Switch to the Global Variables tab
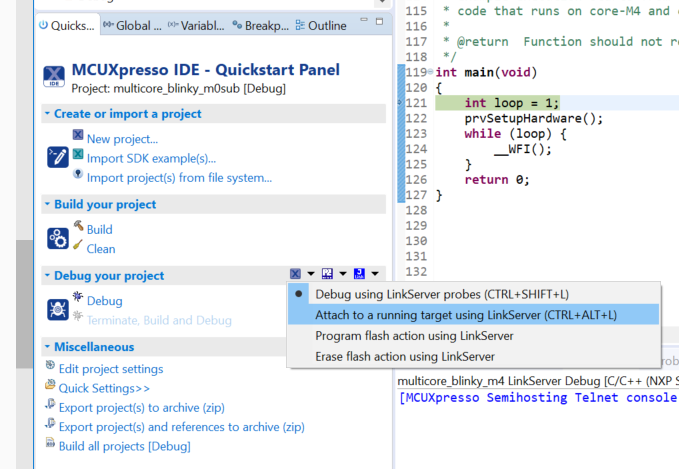 click(132, 26)
